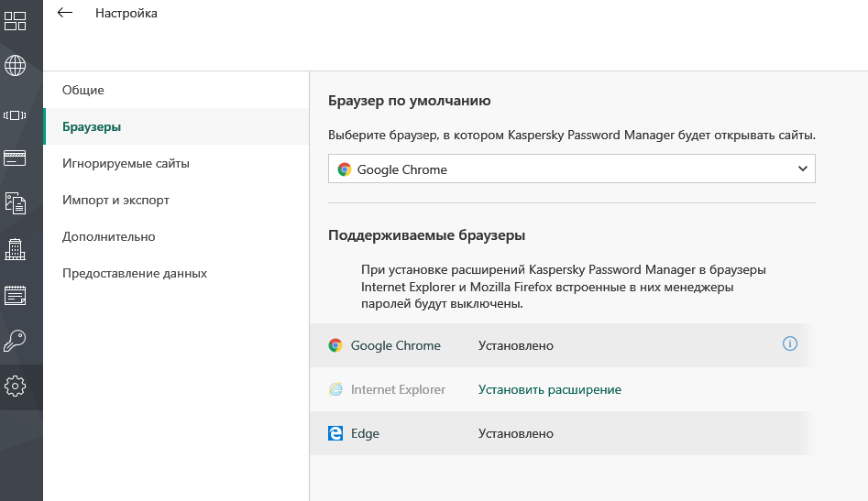Expand the default browser dropdown
This screenshot has width=868, height=501.
coord(571,169)
